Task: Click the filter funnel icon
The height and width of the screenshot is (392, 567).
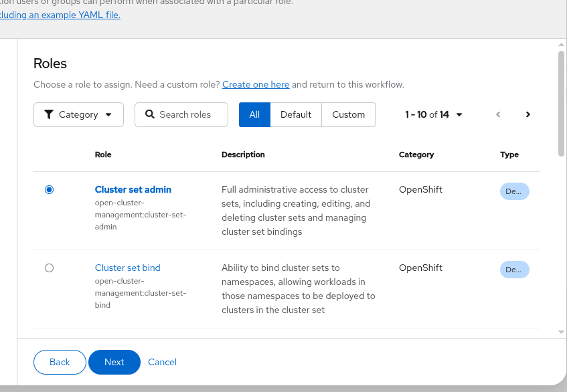Action: pos(49,114)
